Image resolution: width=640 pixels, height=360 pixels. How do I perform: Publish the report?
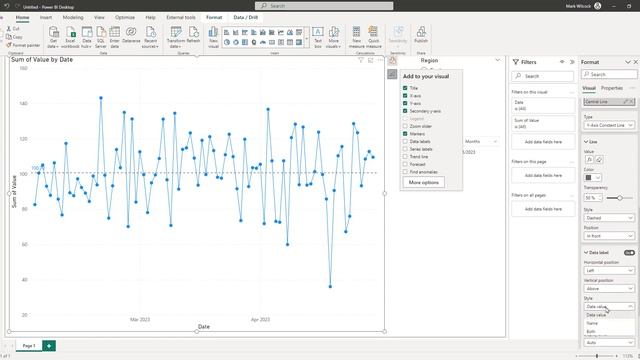(x=421, y=34)
